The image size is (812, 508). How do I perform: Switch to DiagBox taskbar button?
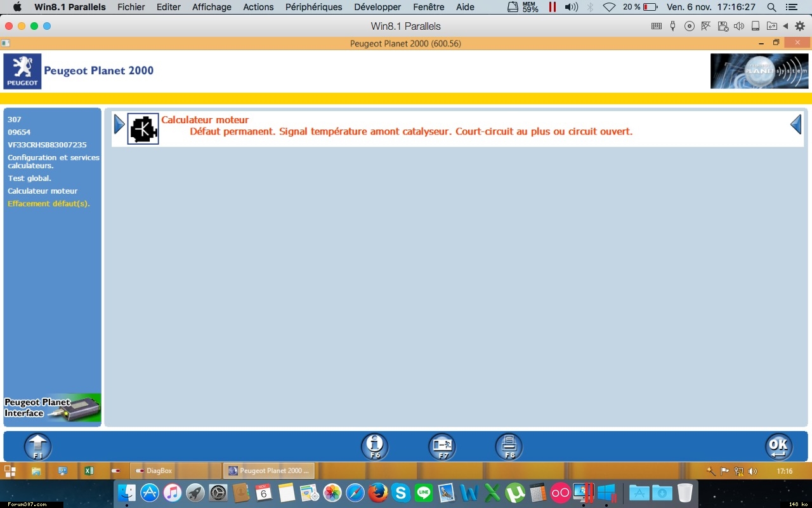tap(175, 471)
